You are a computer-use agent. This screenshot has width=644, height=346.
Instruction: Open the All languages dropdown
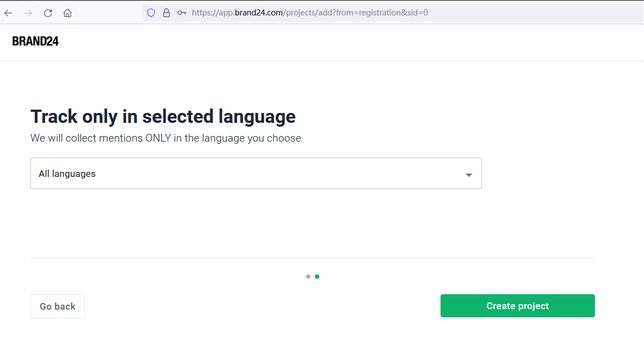256,173
